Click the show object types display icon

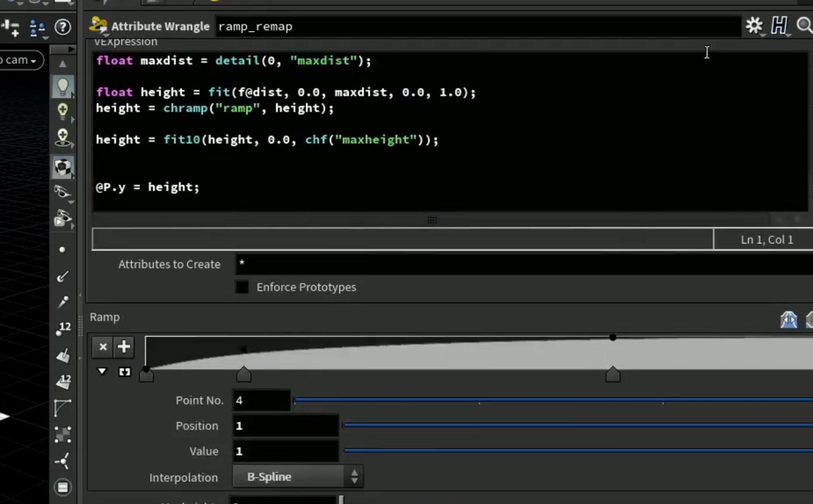[x=63, y=218]
